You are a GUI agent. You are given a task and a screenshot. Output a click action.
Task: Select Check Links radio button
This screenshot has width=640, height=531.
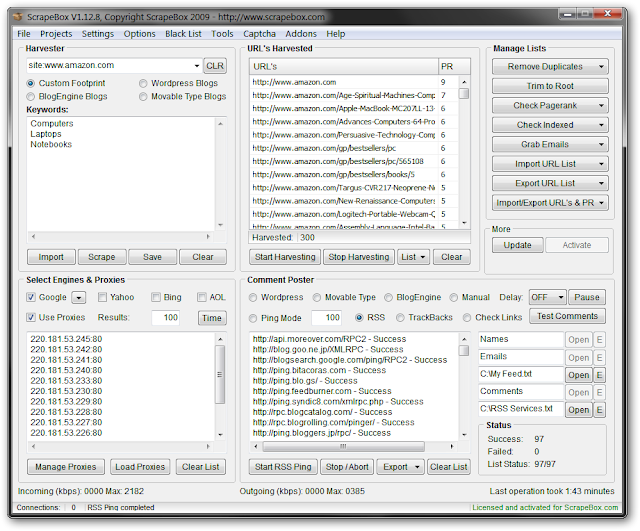click(467, 318)
